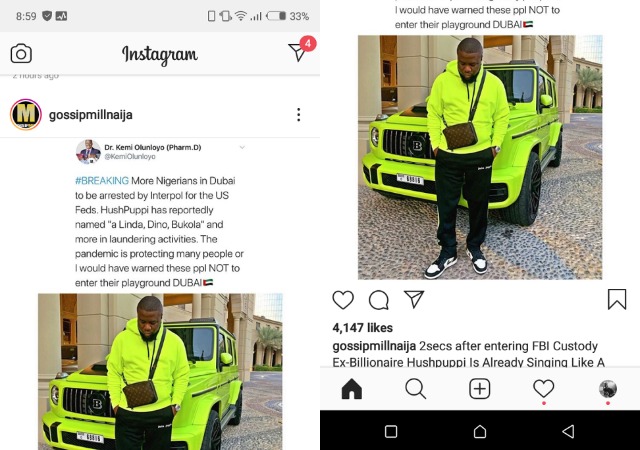Screen dimensions: 640x450
Task: Tap Android home navigation button
Action: tap(480, 432)
